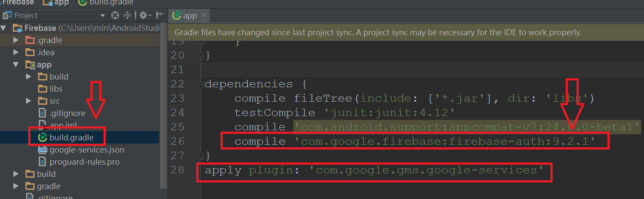The width and height of the screenshot is (644, 199).
Task: Click the google-services.json file icon
Action: point(42,150)
